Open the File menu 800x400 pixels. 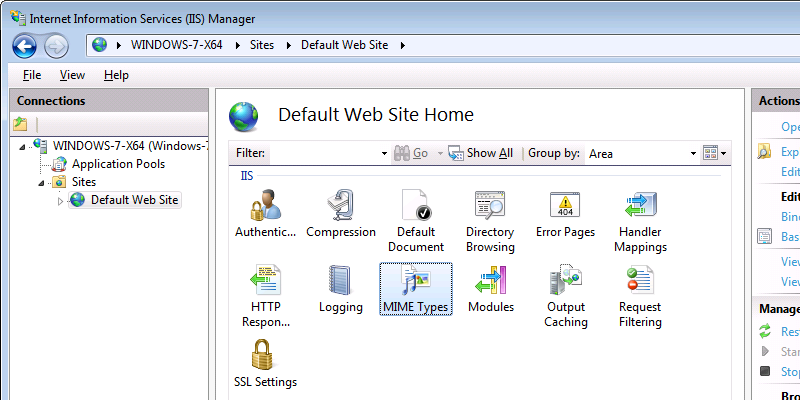click(32, 75)
